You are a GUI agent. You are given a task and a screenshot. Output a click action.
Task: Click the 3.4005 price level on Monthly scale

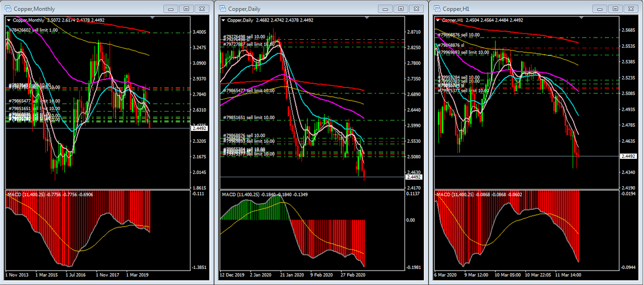199,32
